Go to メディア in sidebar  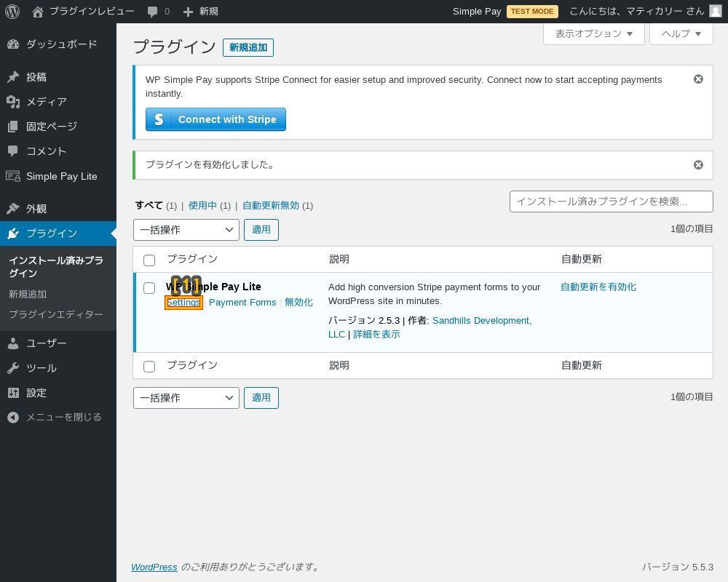click(x=58, y=102)
